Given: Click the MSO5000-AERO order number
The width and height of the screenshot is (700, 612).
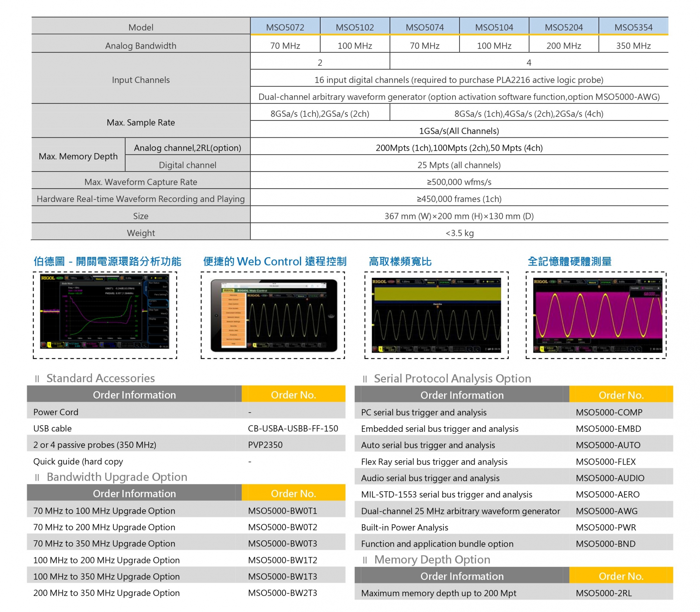Looking at the screenshot, I should 608,494.
